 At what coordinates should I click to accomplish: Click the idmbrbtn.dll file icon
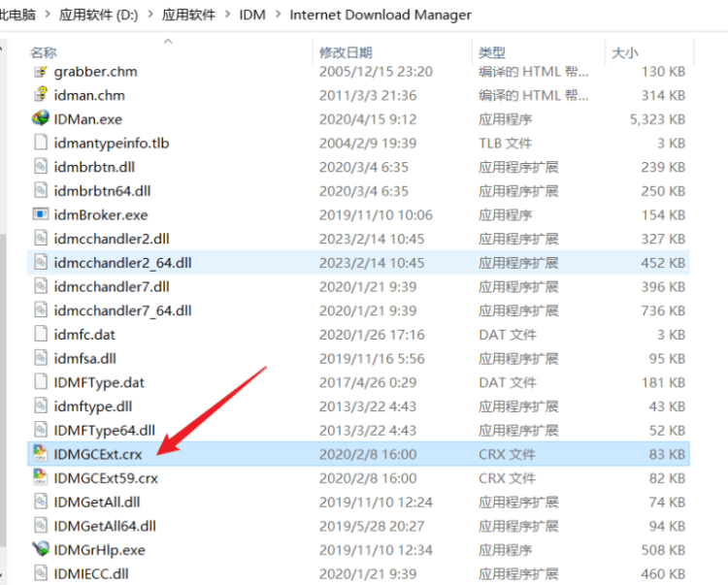tap(41, 167)
